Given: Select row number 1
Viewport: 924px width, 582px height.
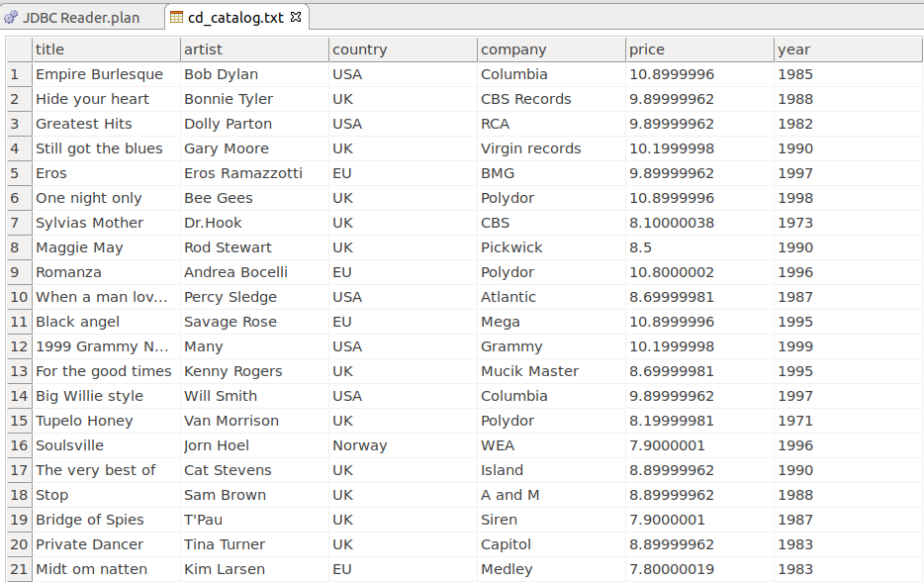Looking at the screenshot, I should [x=15, y=74].
